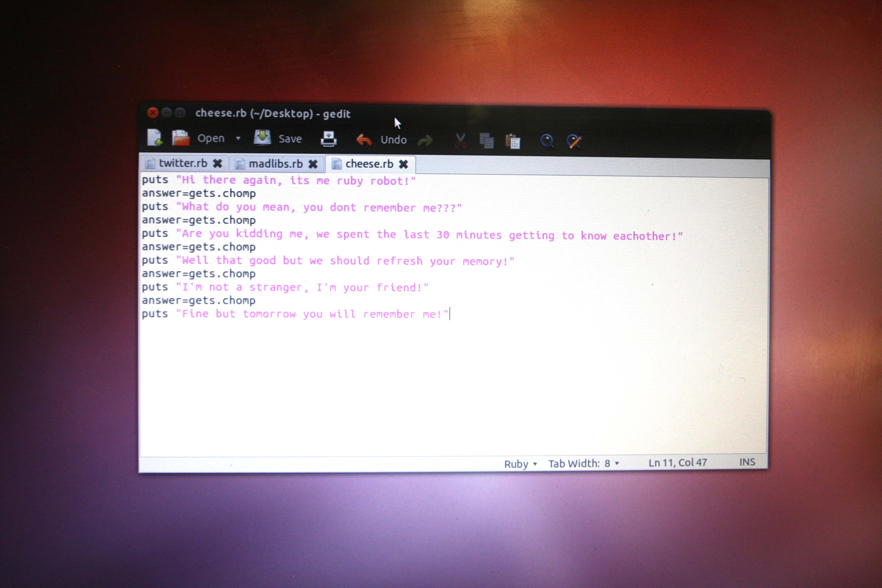This screenshot has height=588, width=882.
Task: Switch to the madlibs.rb tab
Action: pos(276,164)
